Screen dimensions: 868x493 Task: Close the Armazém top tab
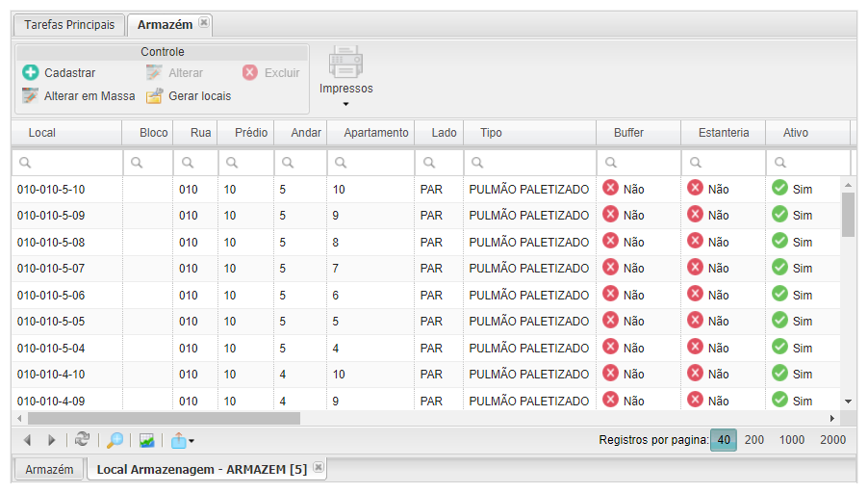[204, 23]
